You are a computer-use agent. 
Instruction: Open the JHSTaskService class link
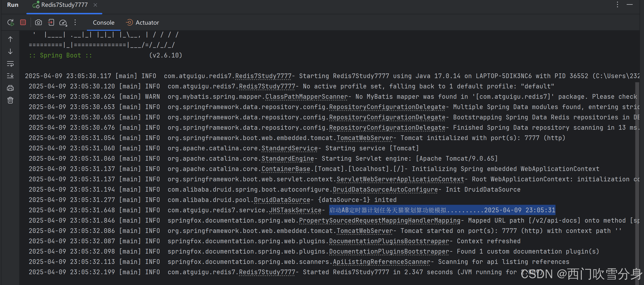[x=295, y=210]
